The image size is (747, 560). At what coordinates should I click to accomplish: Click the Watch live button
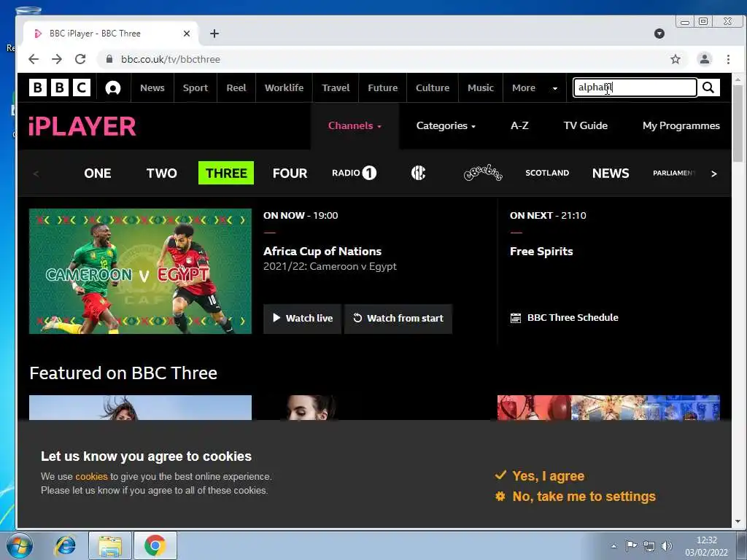(302, 318)
